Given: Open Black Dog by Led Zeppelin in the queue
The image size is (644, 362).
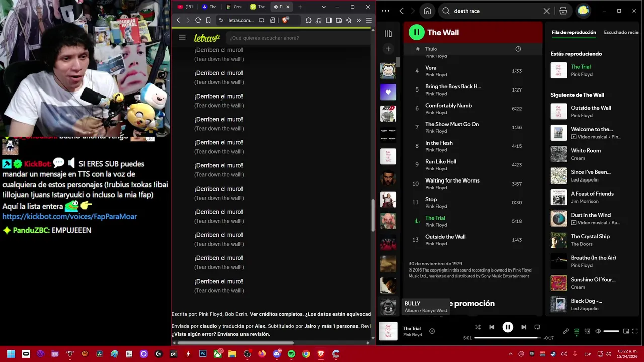Looking at the screenshot, I should [592, 304].
